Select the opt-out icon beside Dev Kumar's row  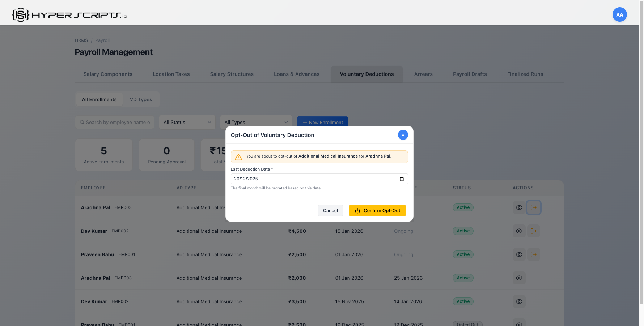[x=534, y=231]
